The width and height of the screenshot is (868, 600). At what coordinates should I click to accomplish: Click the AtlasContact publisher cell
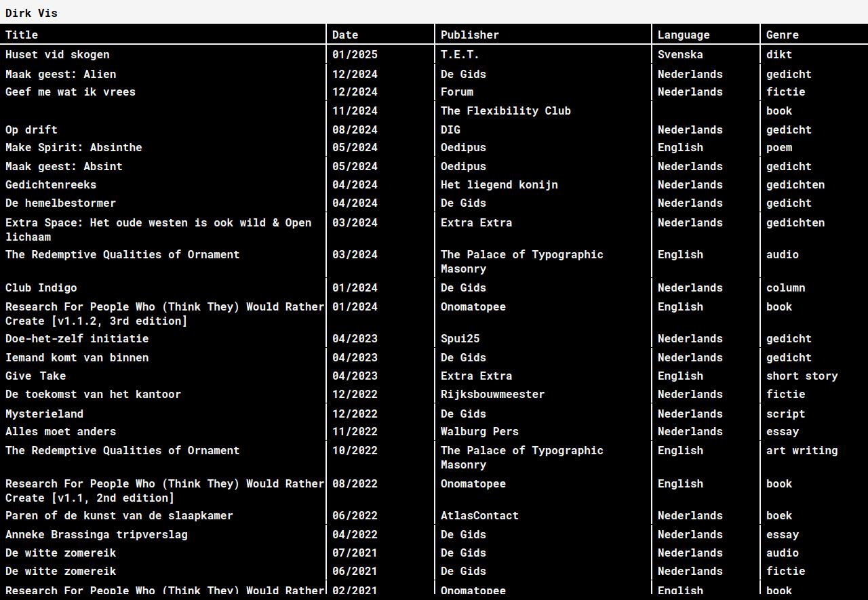(479, 515)
